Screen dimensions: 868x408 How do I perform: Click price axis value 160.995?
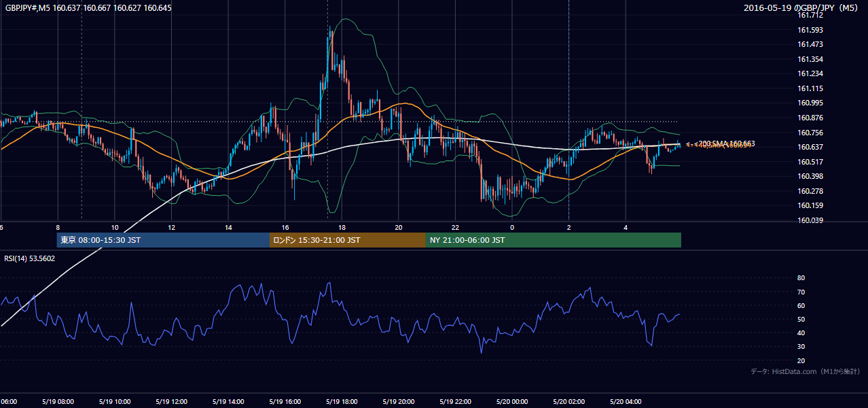[x=810, y=103]
